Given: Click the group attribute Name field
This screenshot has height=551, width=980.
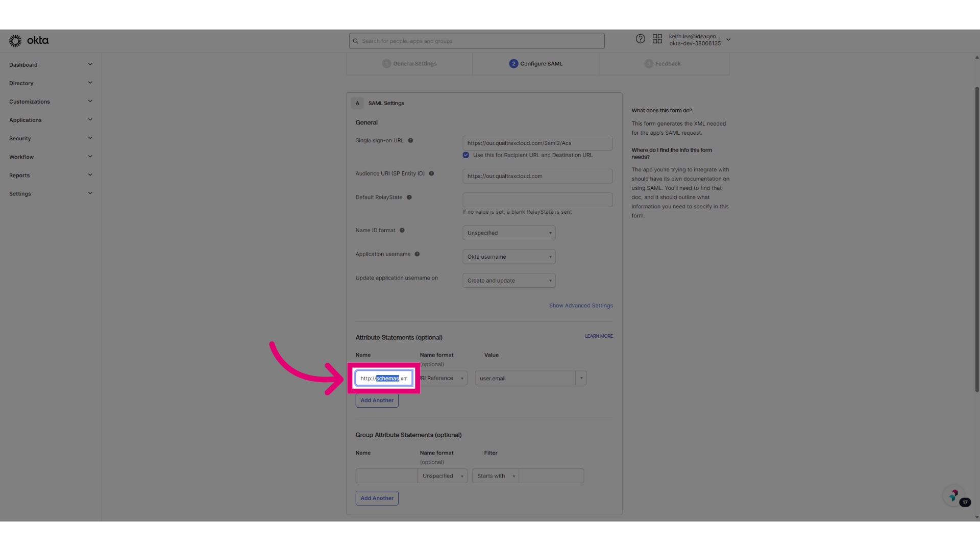Looking at the screenshot, I should [x=386, y=476].
